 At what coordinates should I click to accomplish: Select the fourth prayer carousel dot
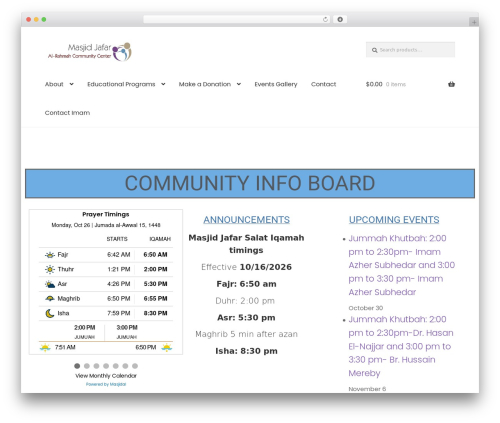tap(106, 366)
